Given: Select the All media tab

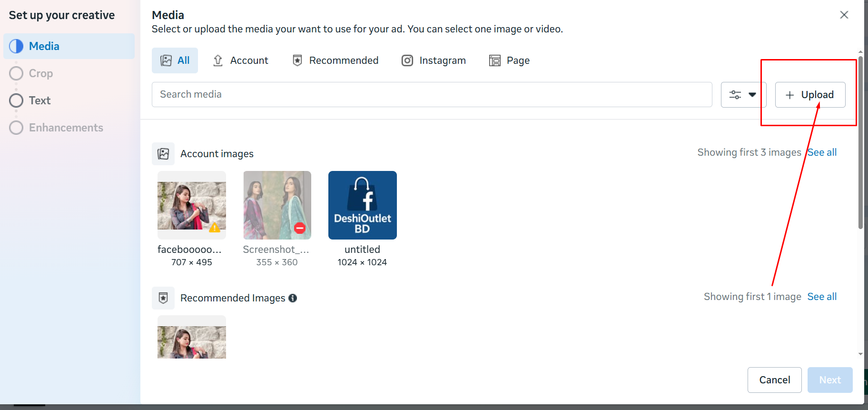Looking at the screenshot, I should [x=175, y=60].
